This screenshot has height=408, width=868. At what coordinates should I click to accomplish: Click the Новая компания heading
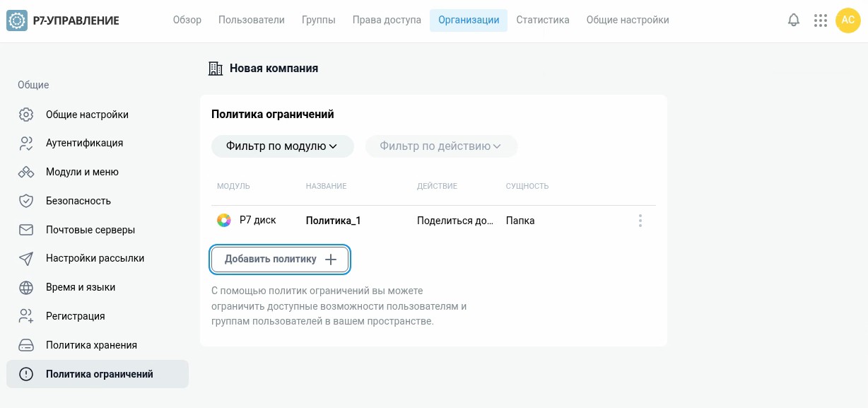click(274, 69)
